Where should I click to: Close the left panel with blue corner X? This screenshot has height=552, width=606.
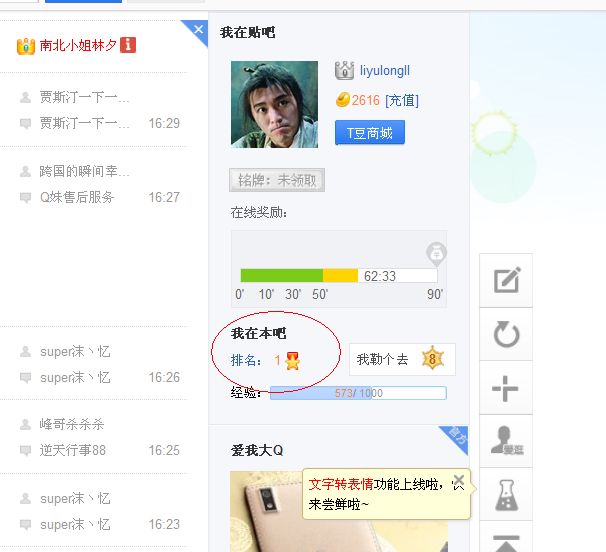click(199, 29)
